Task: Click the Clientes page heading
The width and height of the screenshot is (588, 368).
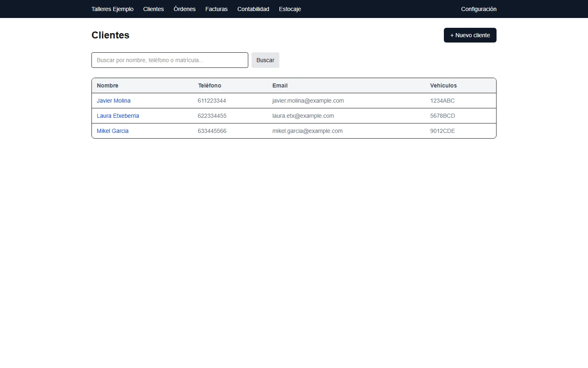Action: coord(110,35)
